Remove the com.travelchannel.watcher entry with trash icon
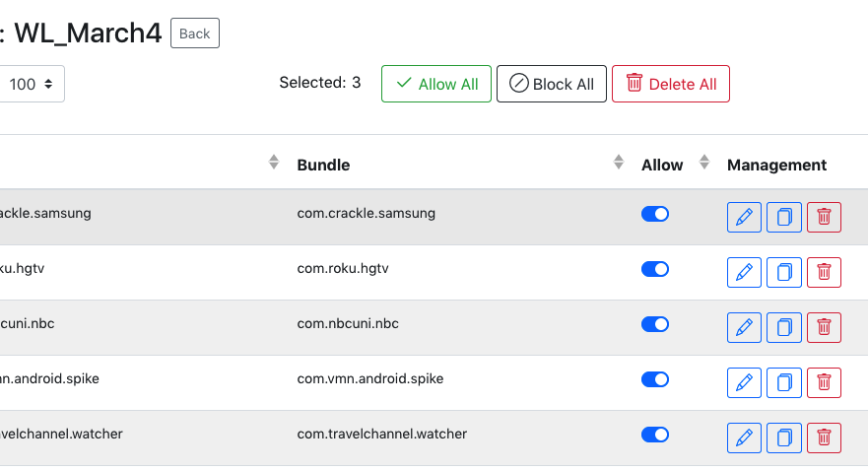 [x=824, y=437]
